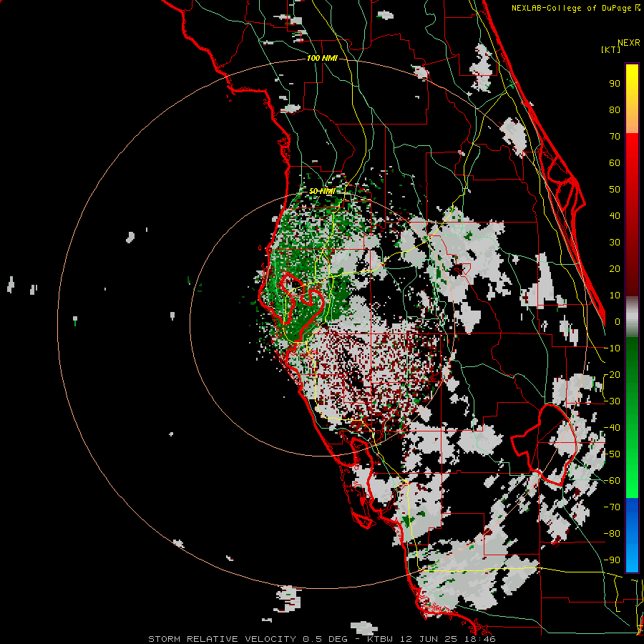The image size is (644, 644).
Task: Select the -60 knot scale label
Action: pyautogui.click(x=612, y=481)
